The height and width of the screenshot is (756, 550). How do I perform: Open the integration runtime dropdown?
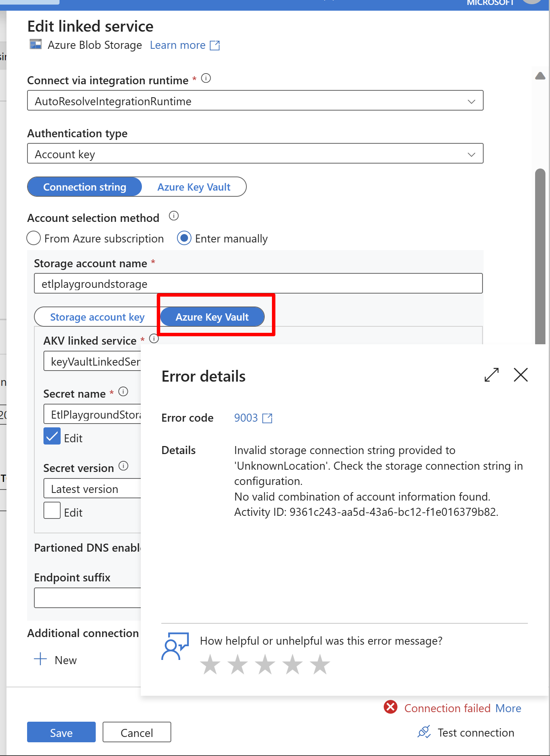255,101
